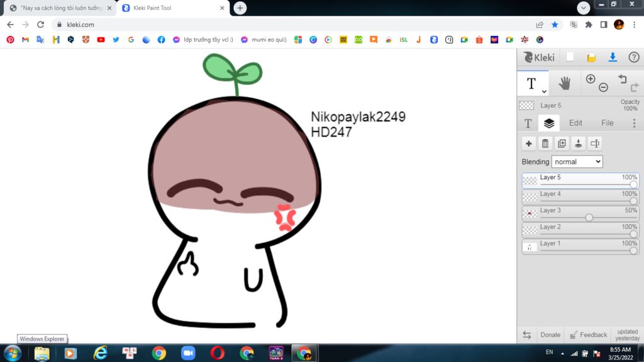Open 'lớp trưởng tồy vcl :)' Messenger bookmark

tap(203, 40)
